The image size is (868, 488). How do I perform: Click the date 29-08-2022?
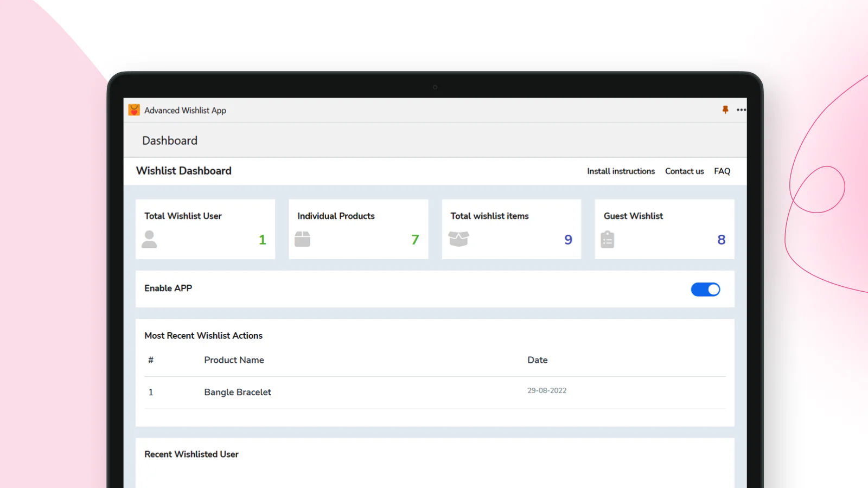(547, 390)
